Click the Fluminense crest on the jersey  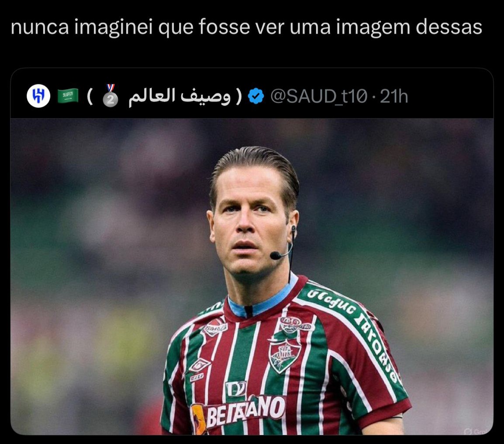pyautogui.click(x=285, y=356)
